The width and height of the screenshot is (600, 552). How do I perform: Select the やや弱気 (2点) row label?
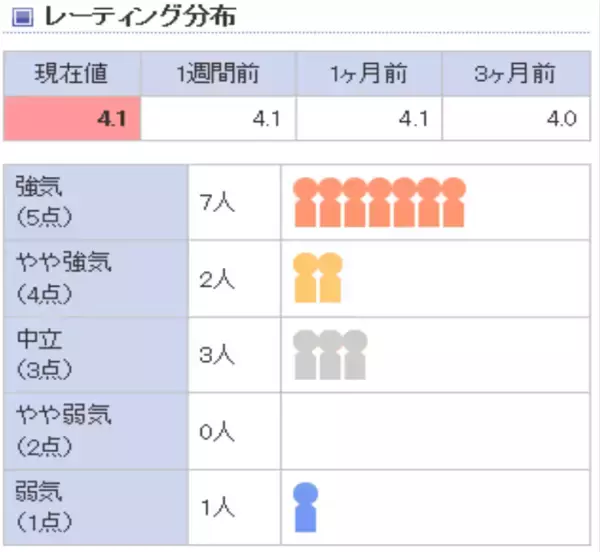click(96, 431)
